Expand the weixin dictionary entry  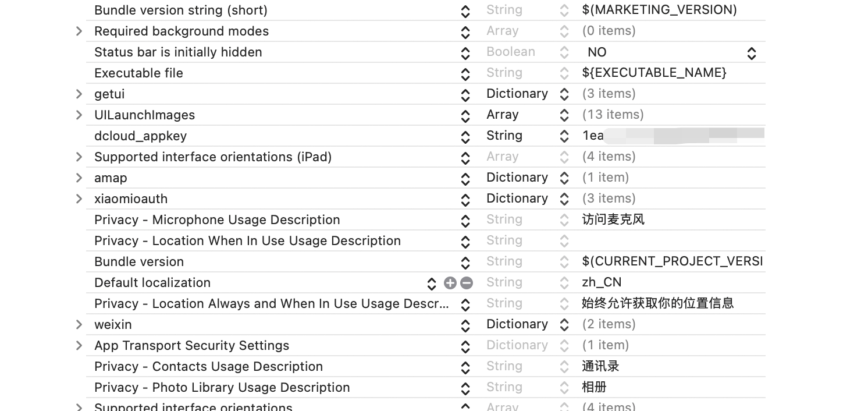click(79, 324)
